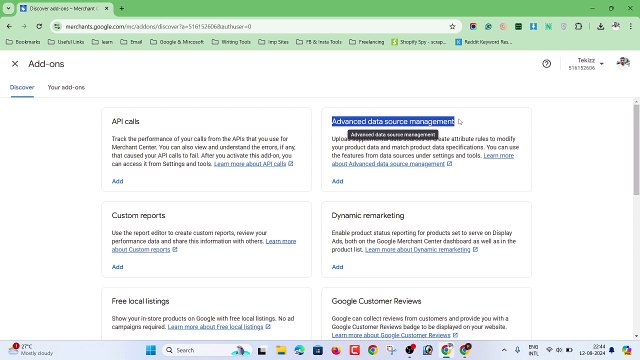Screen dimensions: 640x360
Task: Close the Discover add-ons browser tab
Action: pos(107,8)
